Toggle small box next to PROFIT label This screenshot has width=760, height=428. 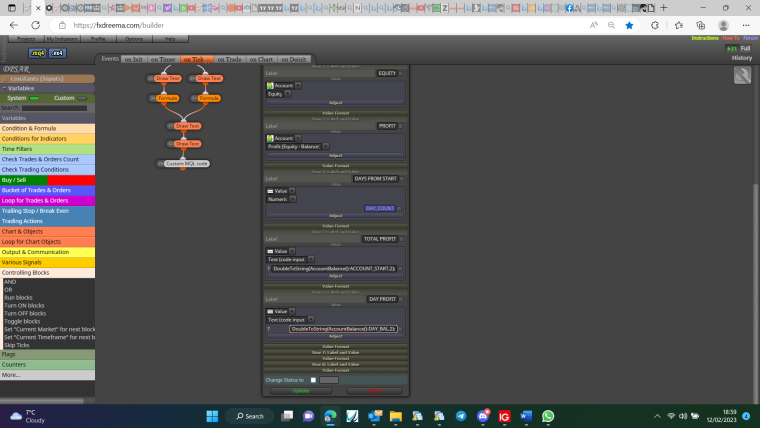[400, 126]
